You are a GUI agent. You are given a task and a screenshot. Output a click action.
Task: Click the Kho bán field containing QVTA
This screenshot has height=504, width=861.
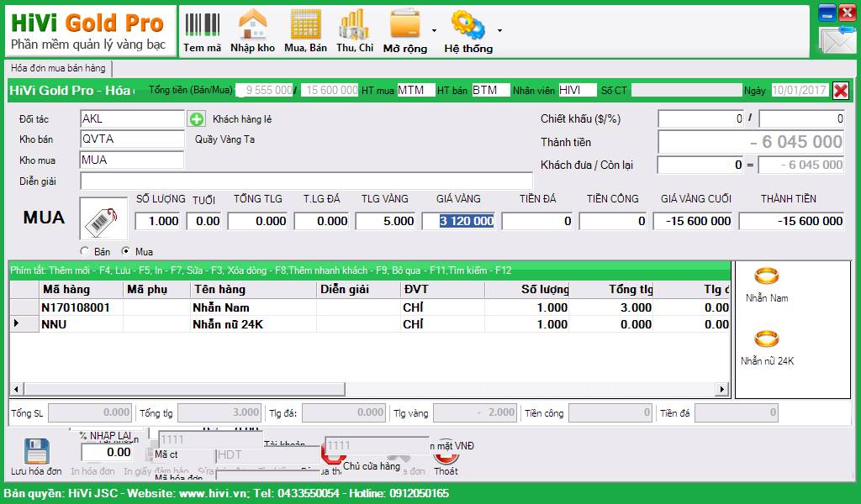[x=132, y=139]
